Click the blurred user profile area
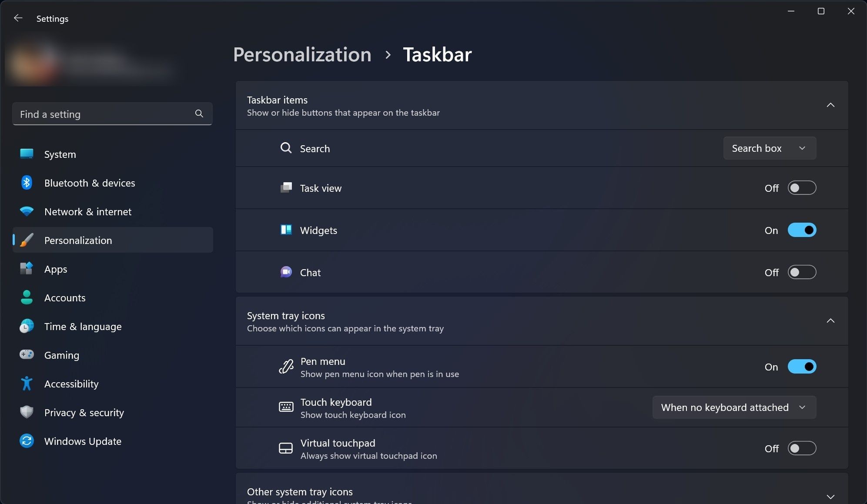This screenshot has width=867, height=504. pyautogui.click(x=91, y=63)
